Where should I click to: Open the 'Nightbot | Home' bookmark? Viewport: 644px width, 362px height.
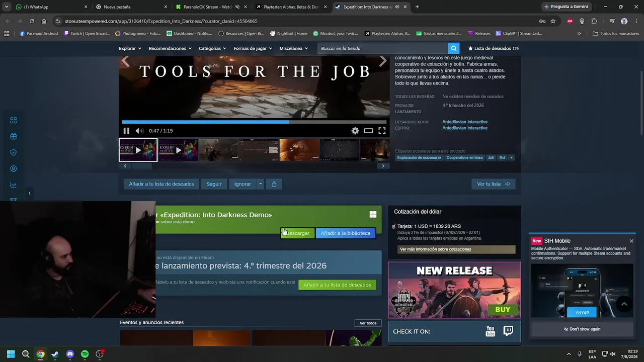pos(288,34)
